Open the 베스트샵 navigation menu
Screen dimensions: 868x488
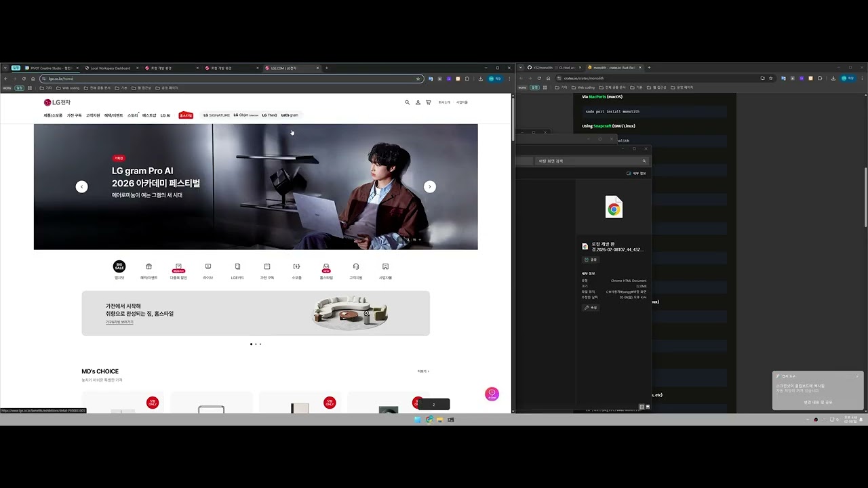[149, 115]
